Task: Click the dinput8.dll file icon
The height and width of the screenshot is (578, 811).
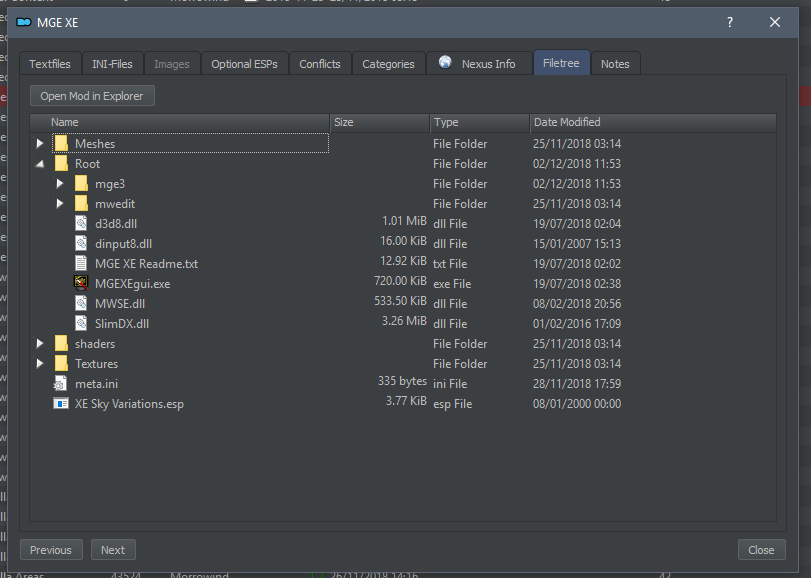Action: coord(81,244)
